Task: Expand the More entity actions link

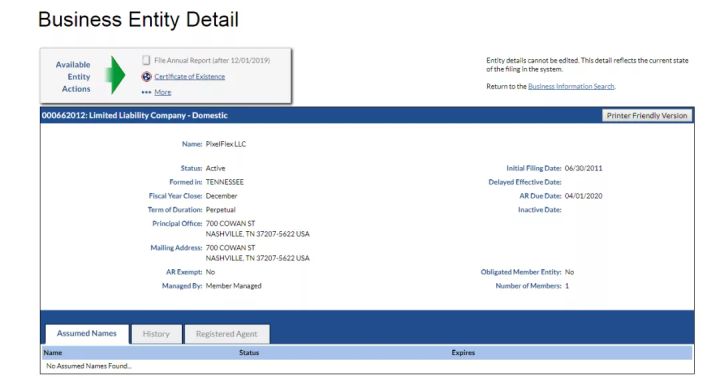Action: 163,92
